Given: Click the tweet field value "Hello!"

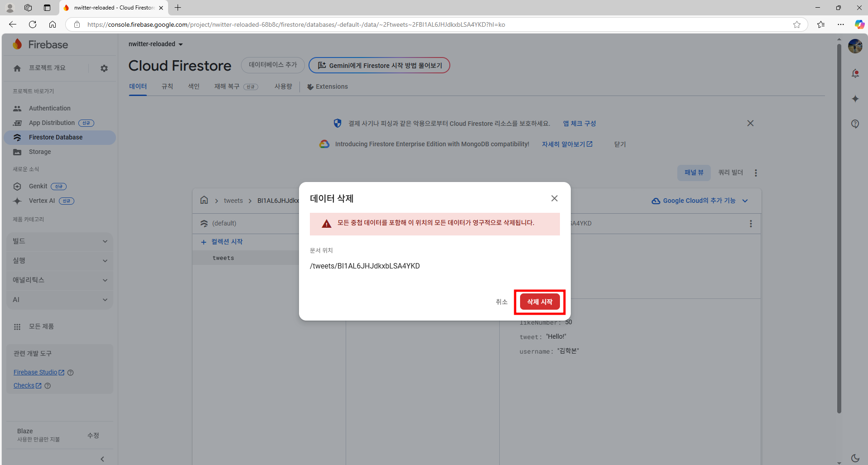Looking at the screenshot, I should (x=556, y=337).
